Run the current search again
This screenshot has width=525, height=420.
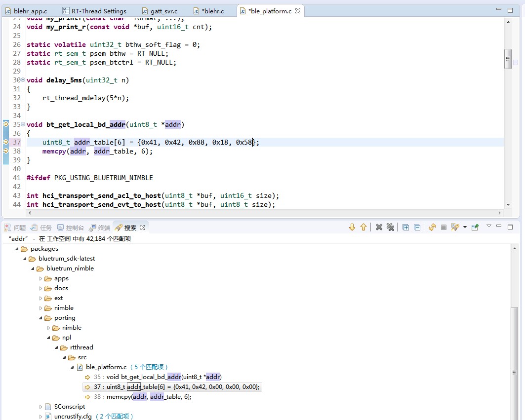(x=432, y=227)
